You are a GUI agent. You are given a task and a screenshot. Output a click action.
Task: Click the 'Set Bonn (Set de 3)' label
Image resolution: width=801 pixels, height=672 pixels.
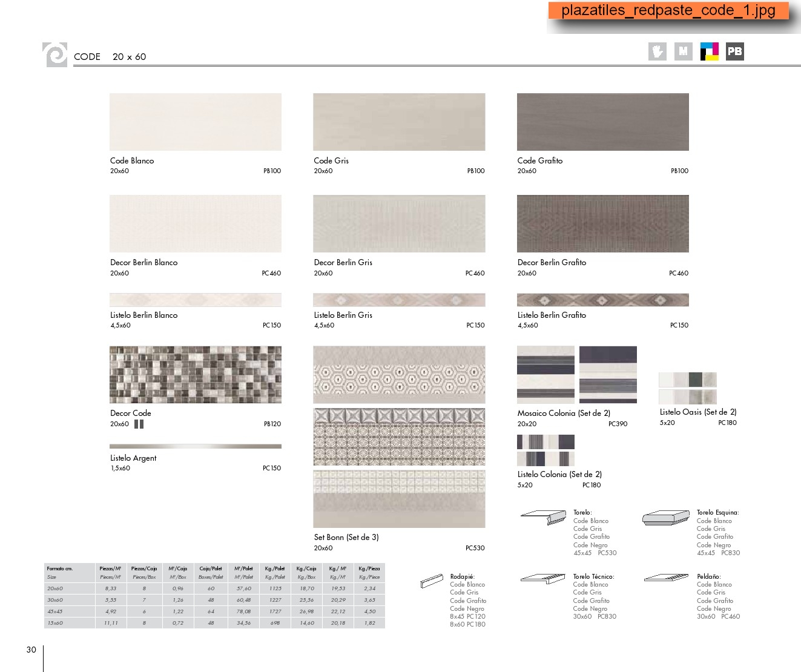tap(346, 537)
